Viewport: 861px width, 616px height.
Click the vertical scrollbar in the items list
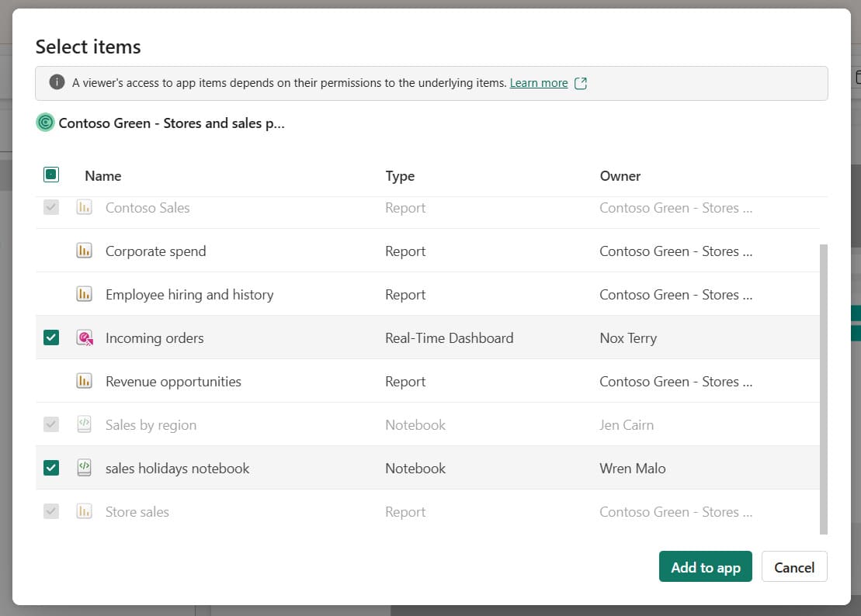click(x=824, y=388)
